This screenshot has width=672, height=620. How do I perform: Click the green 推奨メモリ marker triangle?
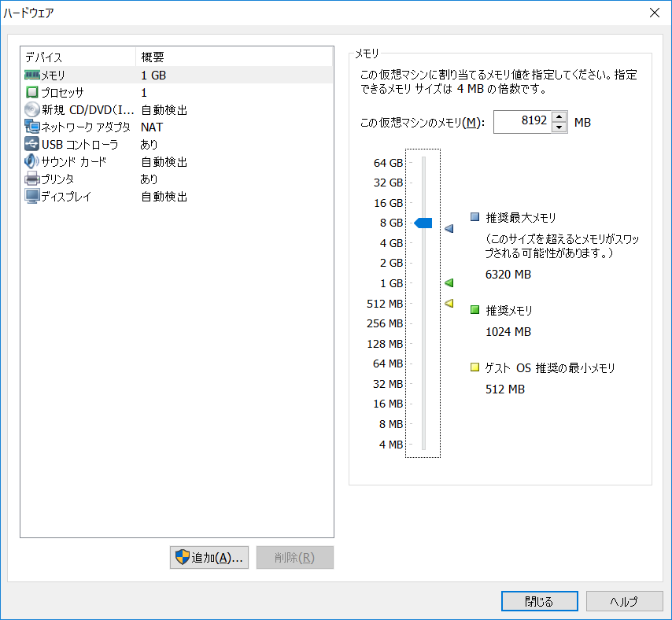(450, 282)
